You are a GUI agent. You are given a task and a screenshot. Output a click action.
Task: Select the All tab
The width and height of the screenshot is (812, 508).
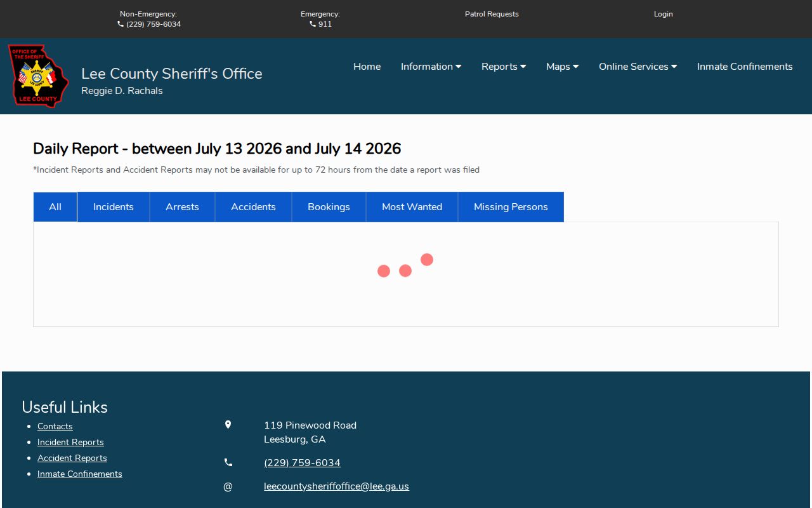pos(55,207)
